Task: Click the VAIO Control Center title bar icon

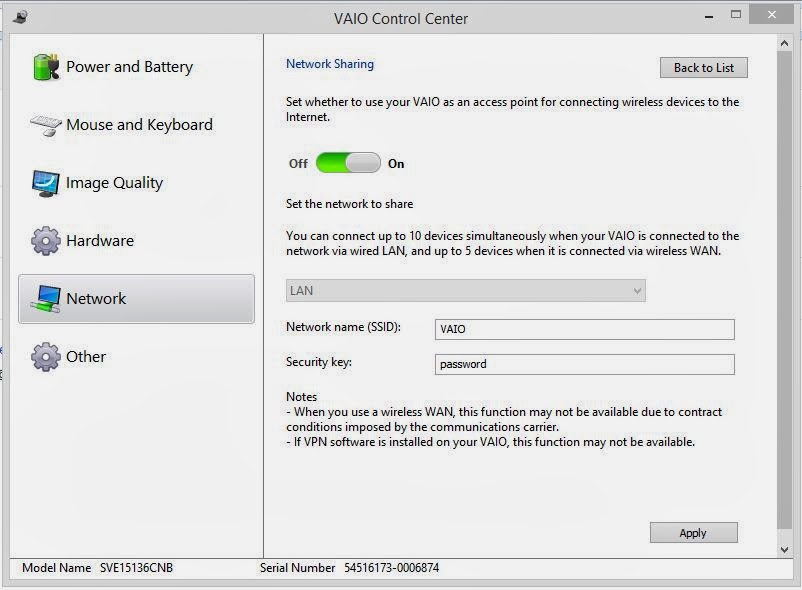Action: coord(20,17)
